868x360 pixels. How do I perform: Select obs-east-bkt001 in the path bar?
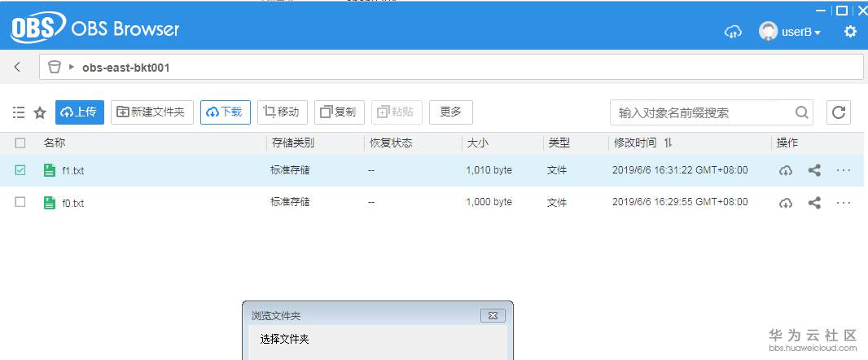[125, 68]
